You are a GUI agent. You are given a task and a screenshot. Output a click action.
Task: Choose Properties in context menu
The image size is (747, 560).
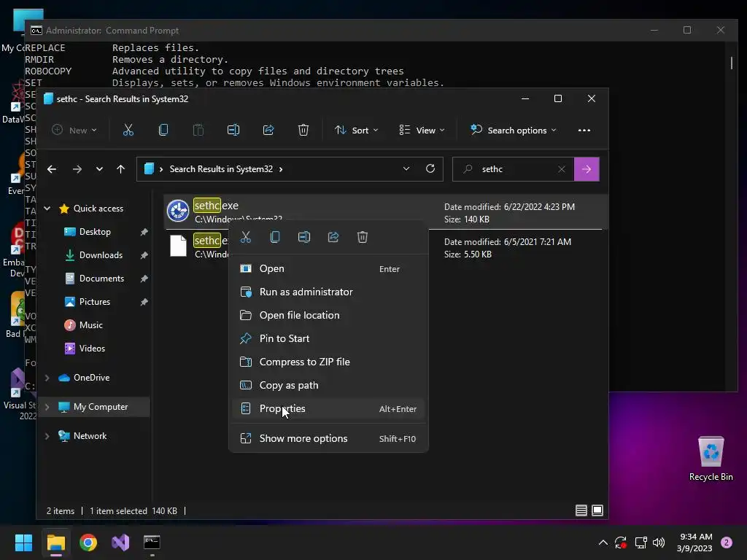pos(329,408)
